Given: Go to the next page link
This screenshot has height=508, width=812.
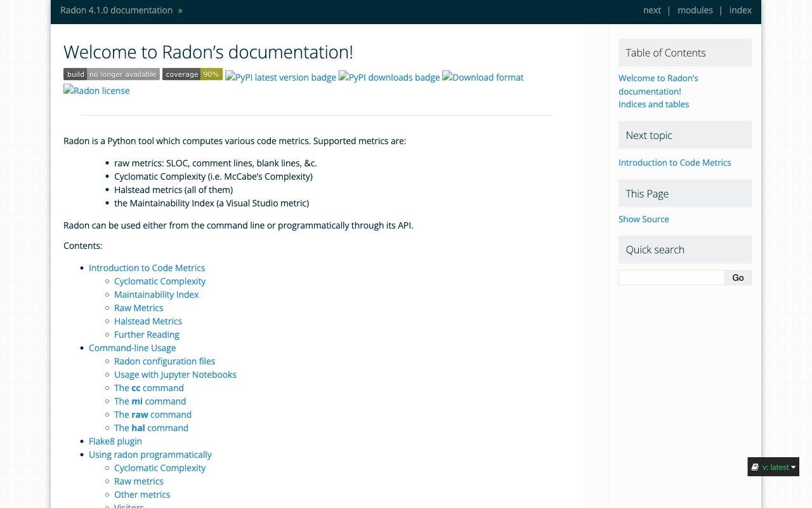Looking at the screenshot, I should 652,10.
